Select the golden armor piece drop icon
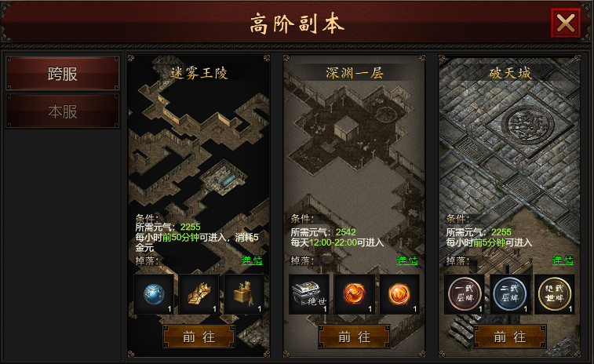 coord(199,294)
